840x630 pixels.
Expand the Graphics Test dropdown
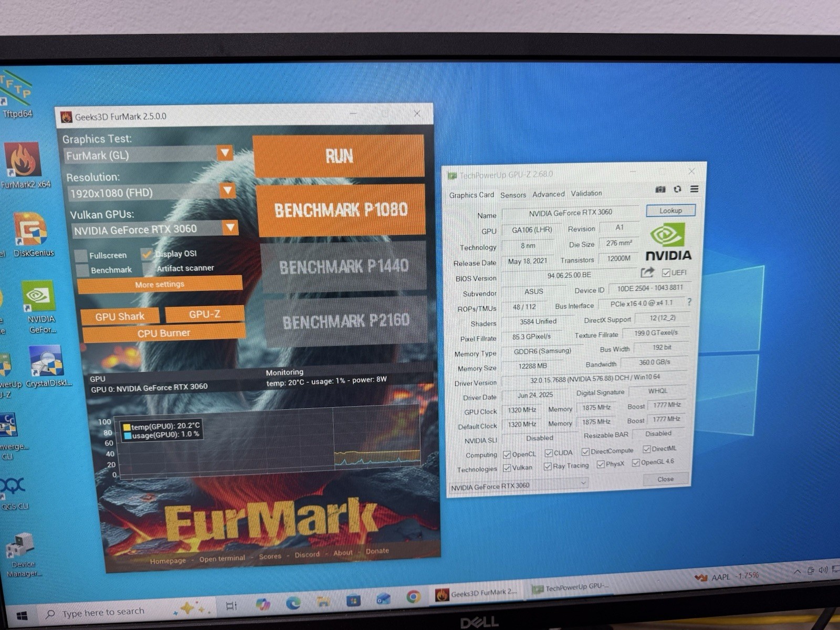point(225,153)
